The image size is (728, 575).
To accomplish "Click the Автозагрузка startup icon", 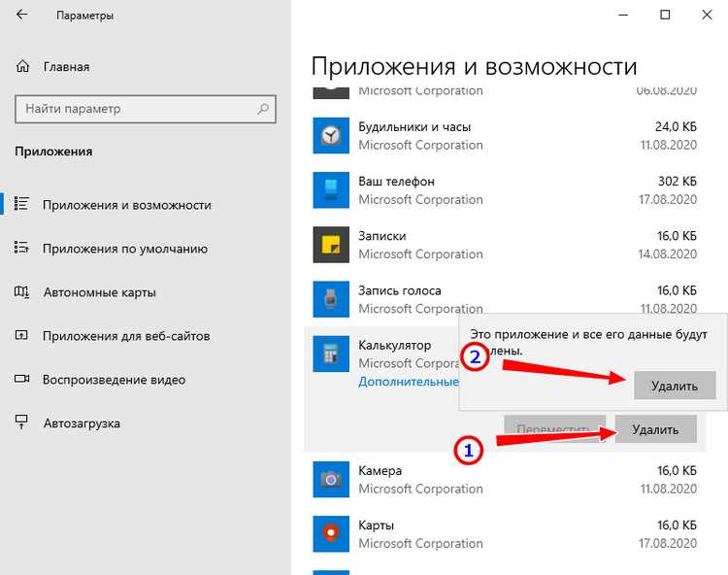I will tap(21, 422).
